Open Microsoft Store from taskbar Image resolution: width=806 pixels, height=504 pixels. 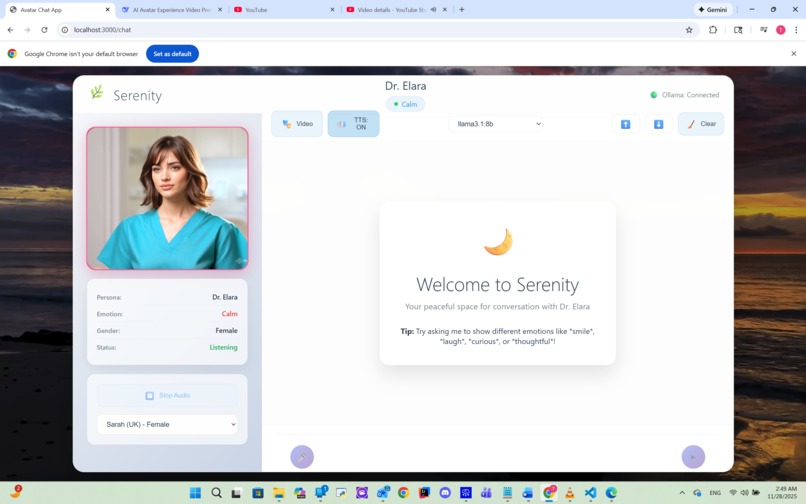tap(258, 493)
